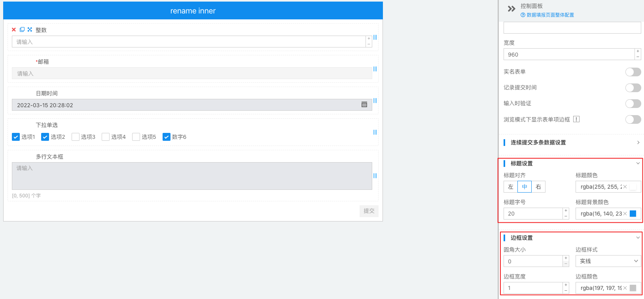Viewport: 644px width, 299px height.
Task: Click the drag handle of the 日期时间 row
Action: click(375, 100)
